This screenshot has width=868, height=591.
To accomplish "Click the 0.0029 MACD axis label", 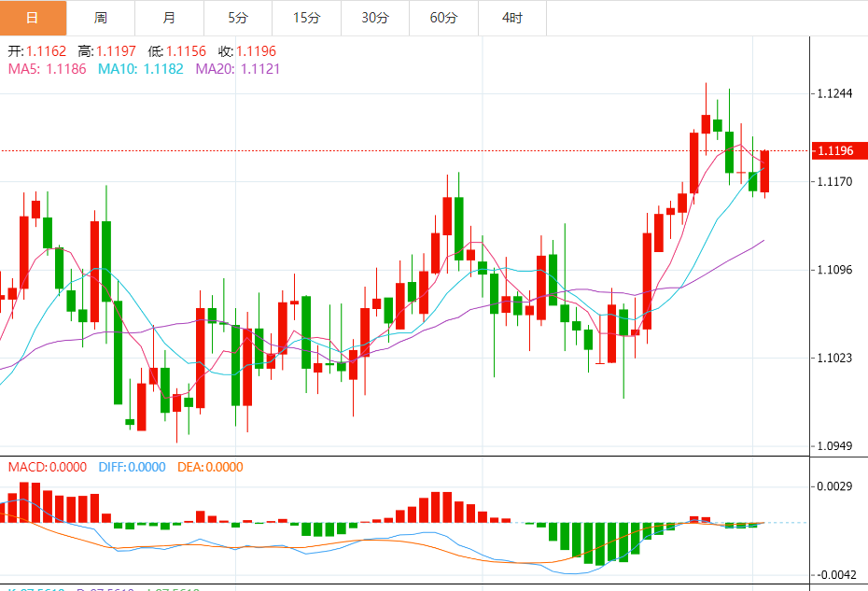I will [834, 486].
